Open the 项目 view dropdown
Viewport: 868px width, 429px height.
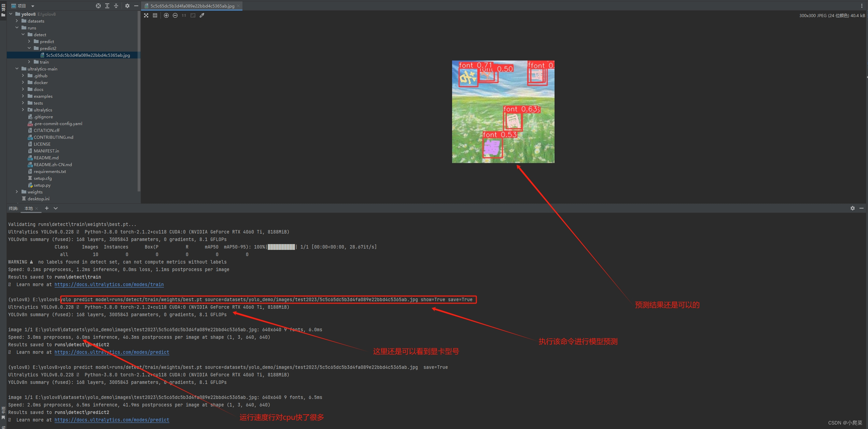(x=33, y=6)
